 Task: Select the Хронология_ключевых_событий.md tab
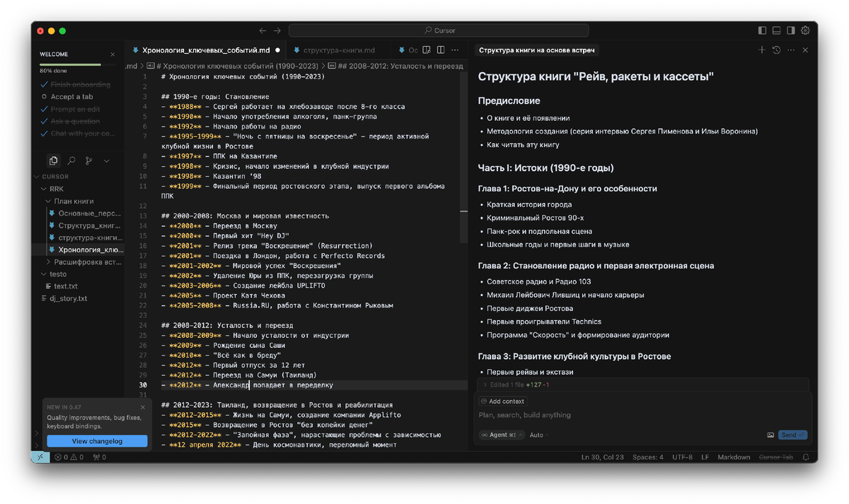pyautogui.click(x=205, y=49)
